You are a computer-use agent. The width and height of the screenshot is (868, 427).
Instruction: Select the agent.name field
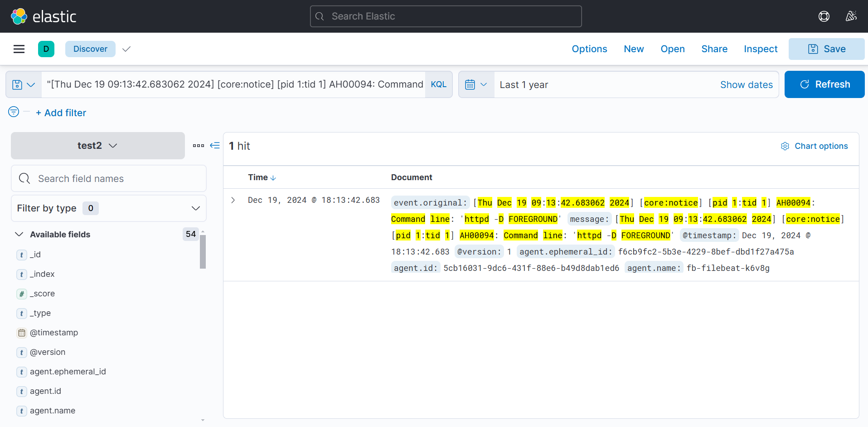[x=53, y=411]
